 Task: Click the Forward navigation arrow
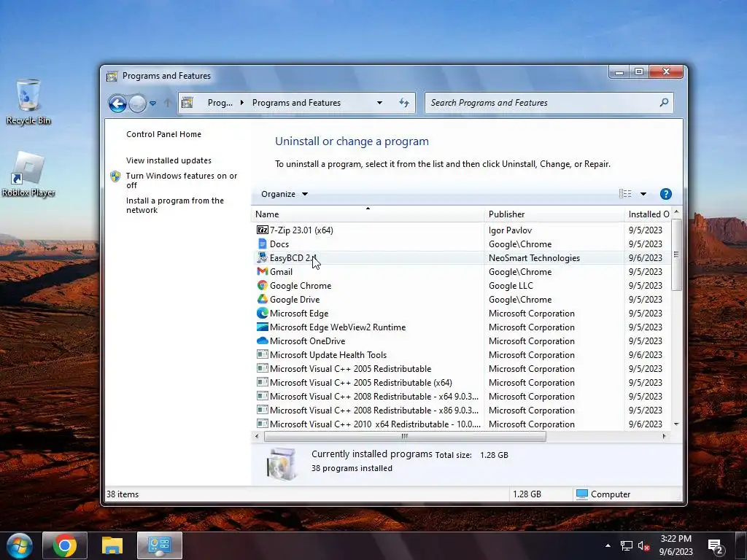pos(137,103)
